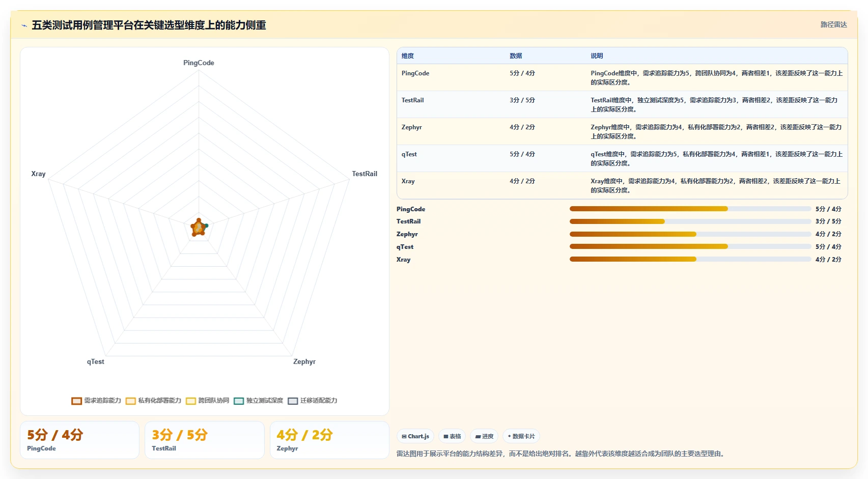
Task: Click the data polygon at the radar center
Action: pos(199,228)
